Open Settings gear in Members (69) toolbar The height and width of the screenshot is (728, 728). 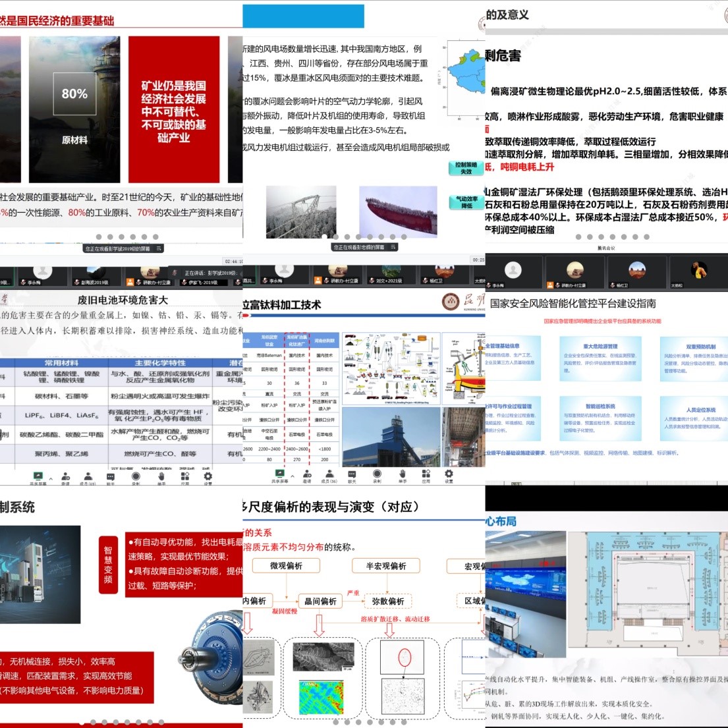[x=208, y=477]
